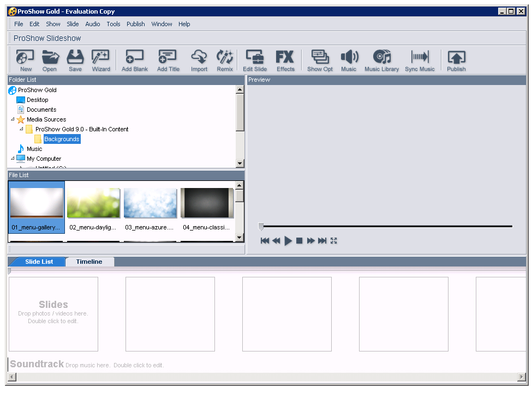Click the Import toolbar icon

[199, 60]
